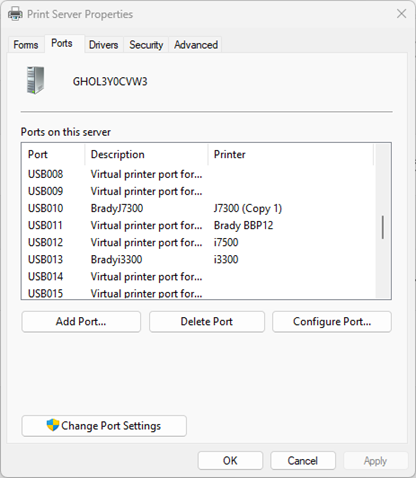
Task: Click the ports list scrollbar thumb
Action: tap(383, 227)
